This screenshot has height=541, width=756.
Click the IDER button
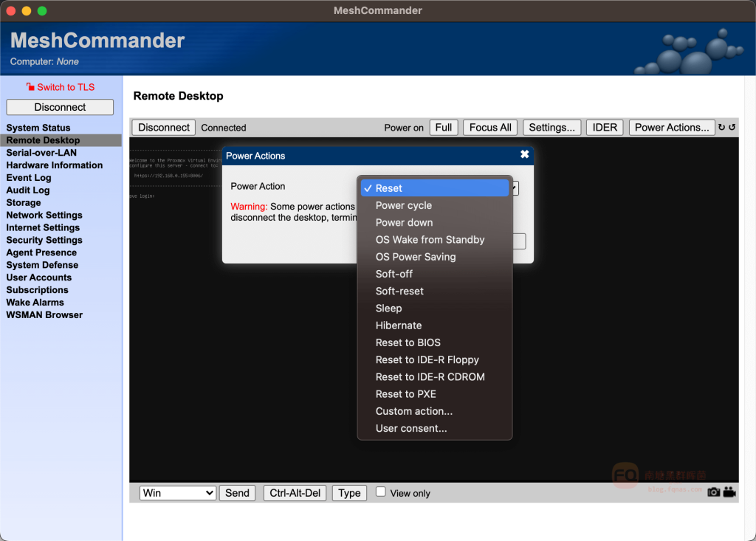click(605, 128)
